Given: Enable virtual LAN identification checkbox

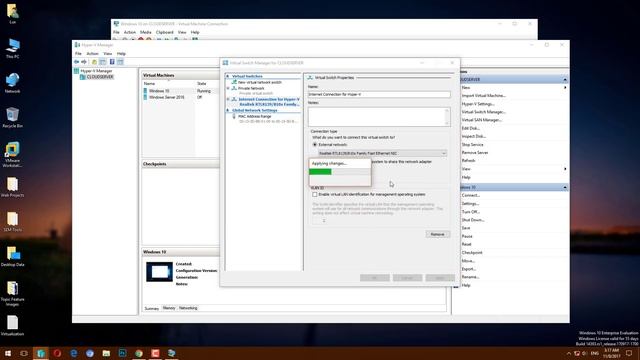Looking at the screenshot, I should 315,195.
